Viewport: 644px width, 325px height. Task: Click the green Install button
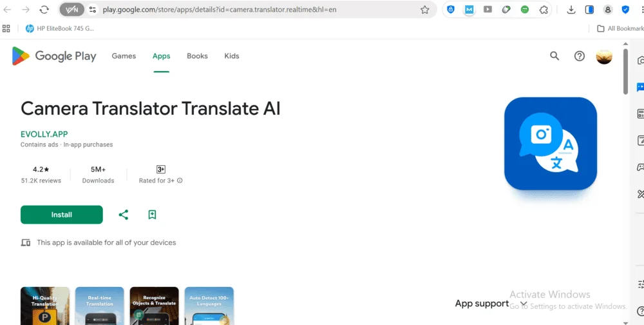pyautogui.click(x=62, y=215)
